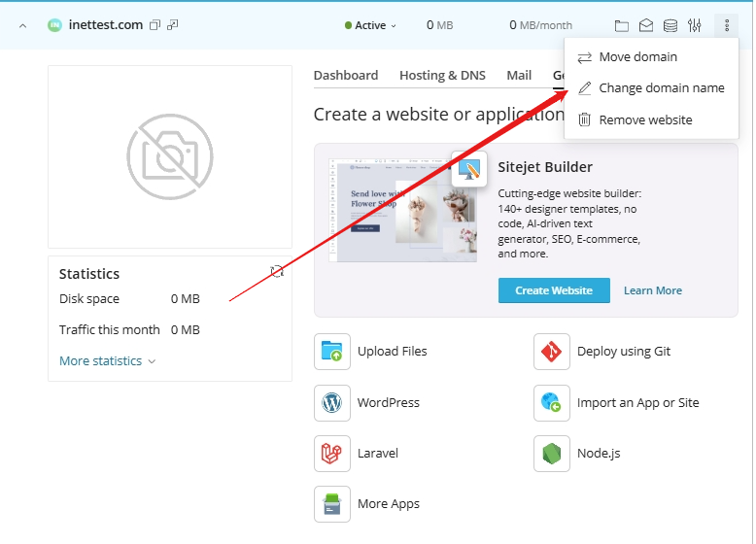Click the WordPress logo icon
The height and width of the screenshot is (544, 756).
[332, 403]
